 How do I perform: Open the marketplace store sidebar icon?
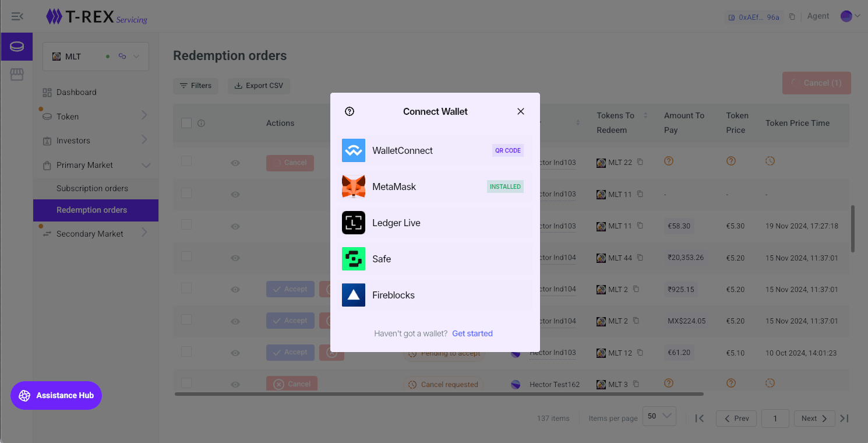pyautogui.click(x=17, y=75)
